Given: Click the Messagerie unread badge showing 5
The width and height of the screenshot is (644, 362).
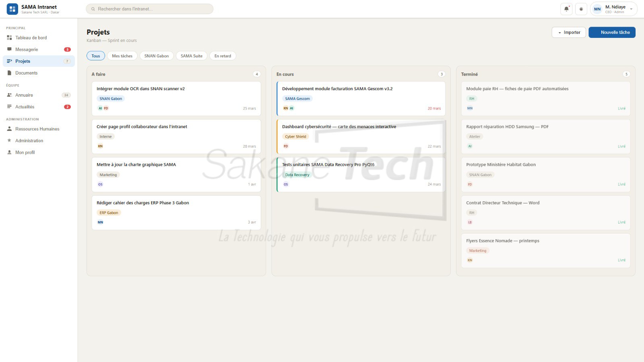Looking at the screenshot, I should pyautogui.click(x=67, y=50).
